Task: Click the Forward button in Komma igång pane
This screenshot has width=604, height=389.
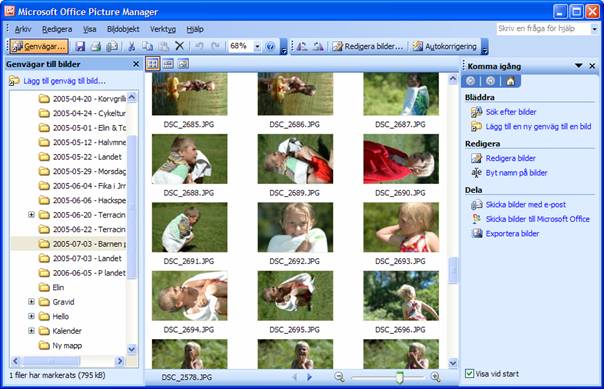Action: pos(490,81)
